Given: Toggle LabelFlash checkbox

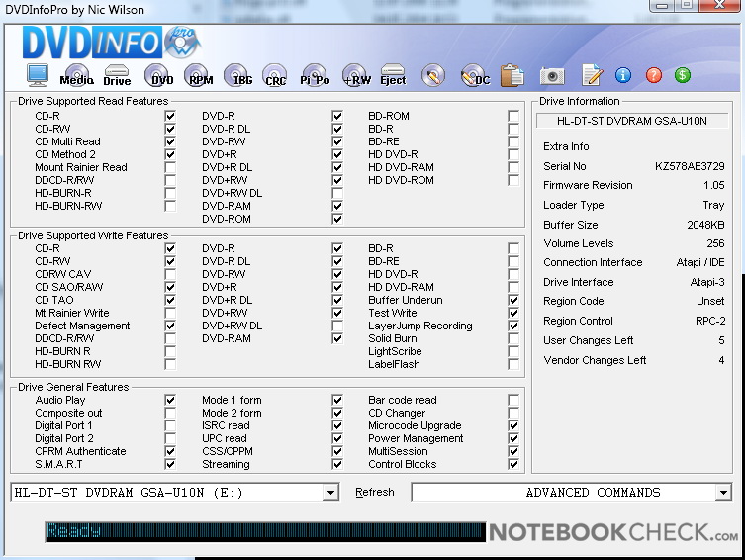Looking at the screenshot, I should (x=513, y=364).
